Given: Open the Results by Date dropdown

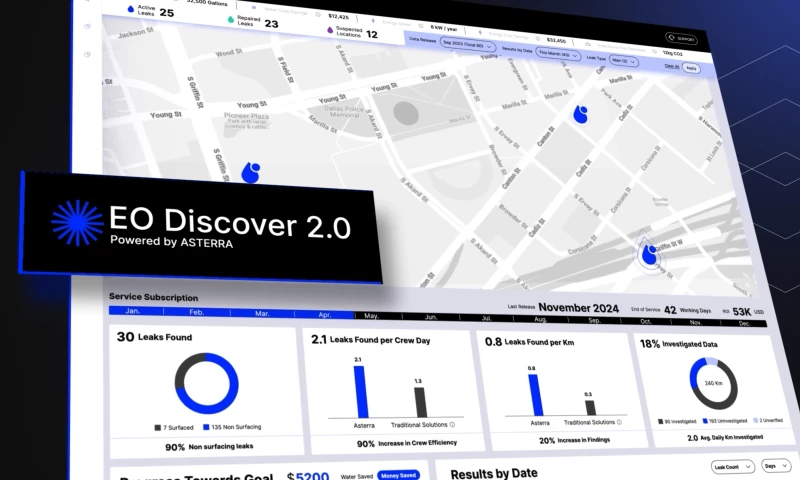Looking at the screenshot, I should click(x=558, y=54).
